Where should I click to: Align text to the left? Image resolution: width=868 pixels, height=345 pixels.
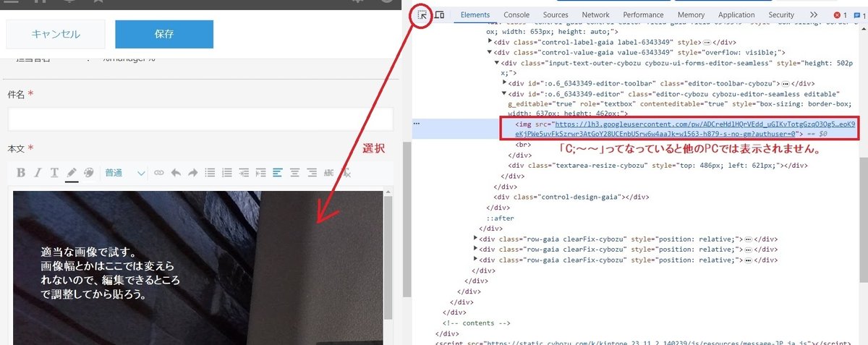pos(278,173)
